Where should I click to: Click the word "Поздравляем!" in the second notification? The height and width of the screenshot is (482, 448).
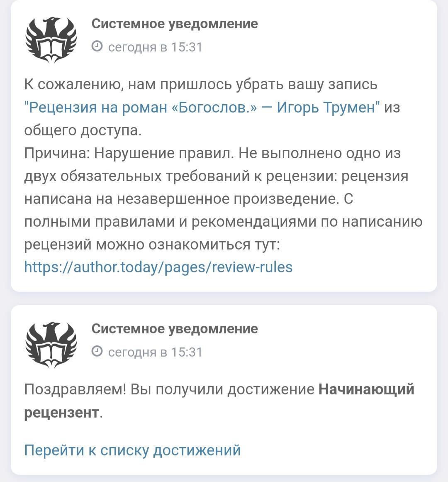(75, 390)
